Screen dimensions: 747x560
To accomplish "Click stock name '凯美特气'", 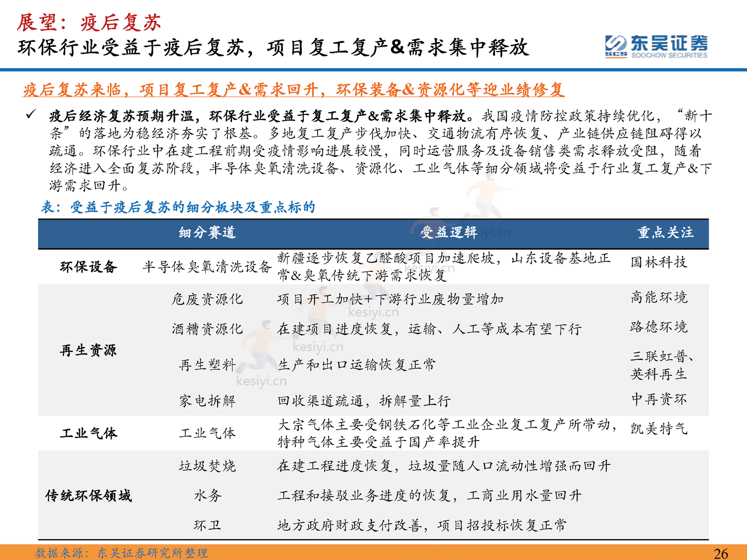I will pos(659,429).
